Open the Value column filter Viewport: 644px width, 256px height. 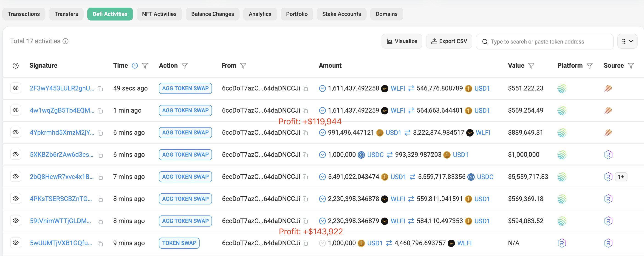531,66
